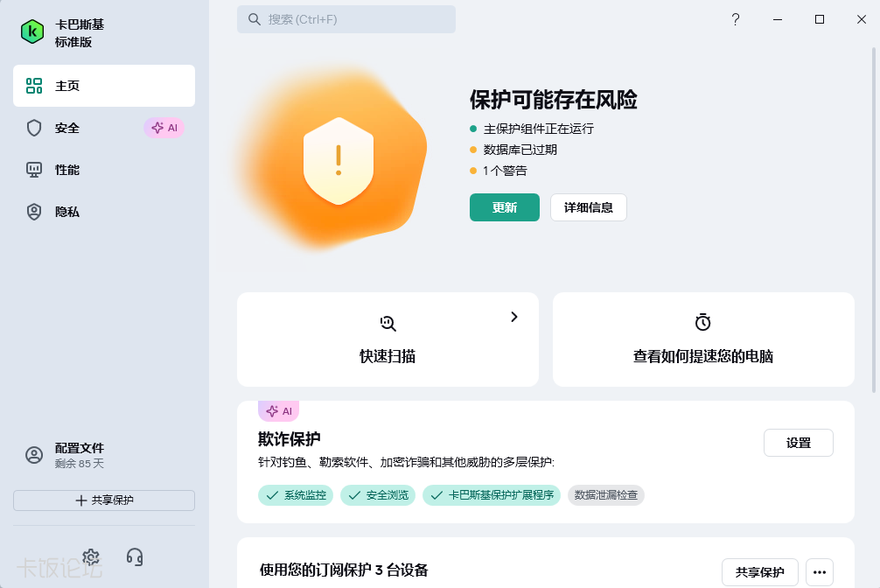Click the green 更新 update button

pos(505,207)
